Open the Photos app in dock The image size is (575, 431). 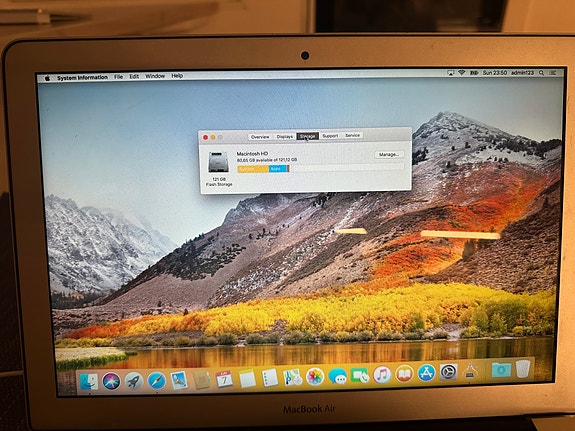(x=315, y=377)
